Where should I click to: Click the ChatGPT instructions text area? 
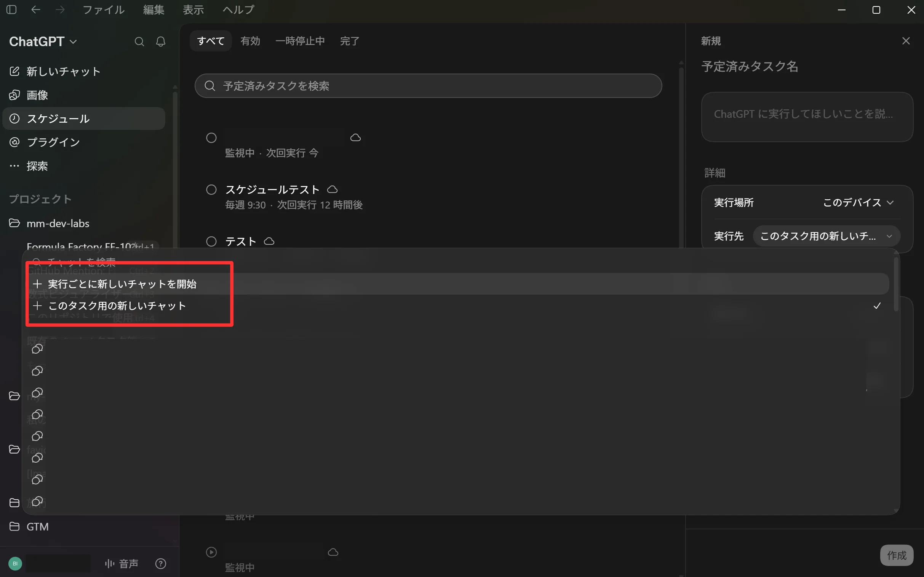tap(807, 117)
